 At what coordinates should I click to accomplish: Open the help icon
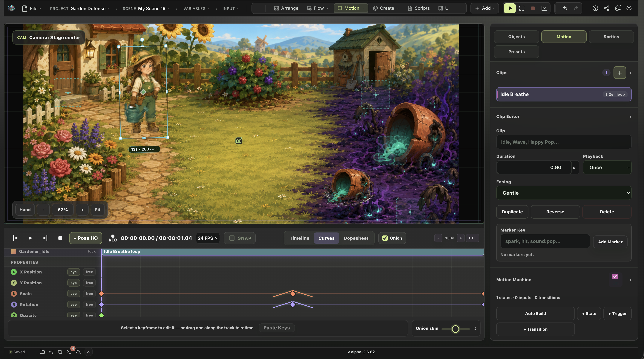tap(595, 8)
